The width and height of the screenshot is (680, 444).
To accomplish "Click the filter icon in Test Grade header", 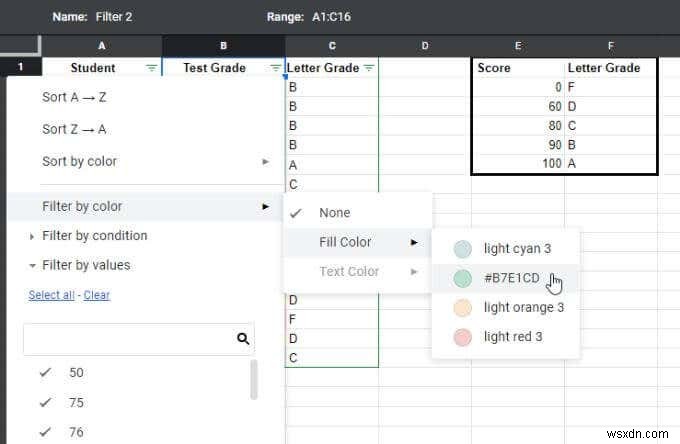I will [276, 68].
